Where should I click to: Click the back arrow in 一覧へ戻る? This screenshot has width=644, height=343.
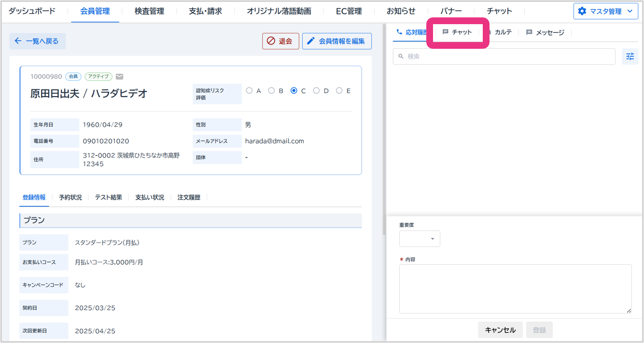pos(18,41)
